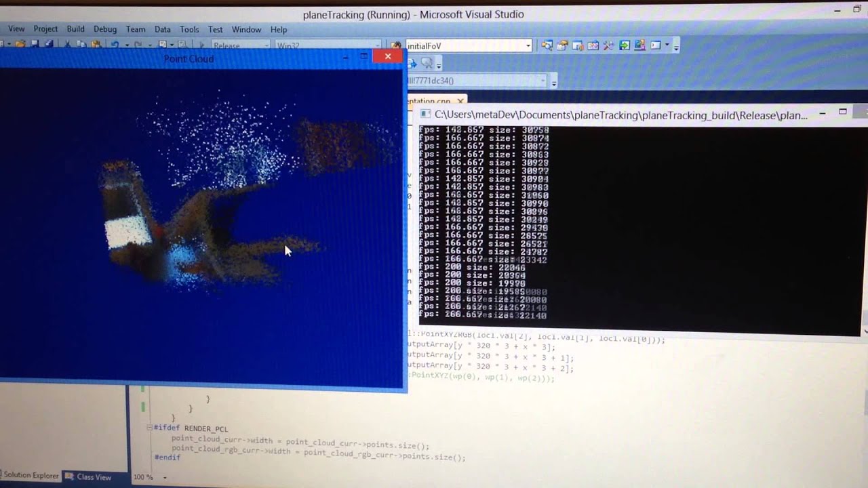868x488 pixels.
Task: Open the Test menu
Action: (x=216, y=29)
